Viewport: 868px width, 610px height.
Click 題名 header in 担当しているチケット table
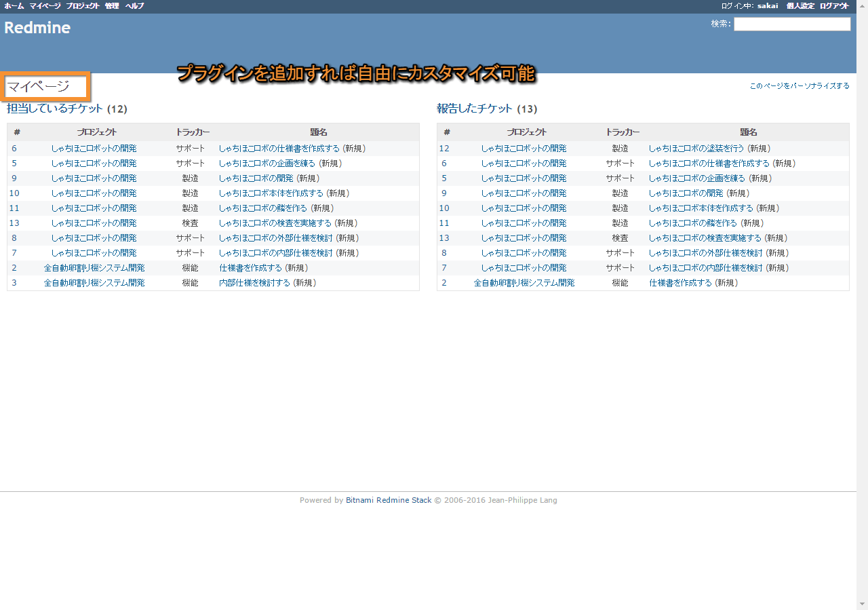coord(319,132)
